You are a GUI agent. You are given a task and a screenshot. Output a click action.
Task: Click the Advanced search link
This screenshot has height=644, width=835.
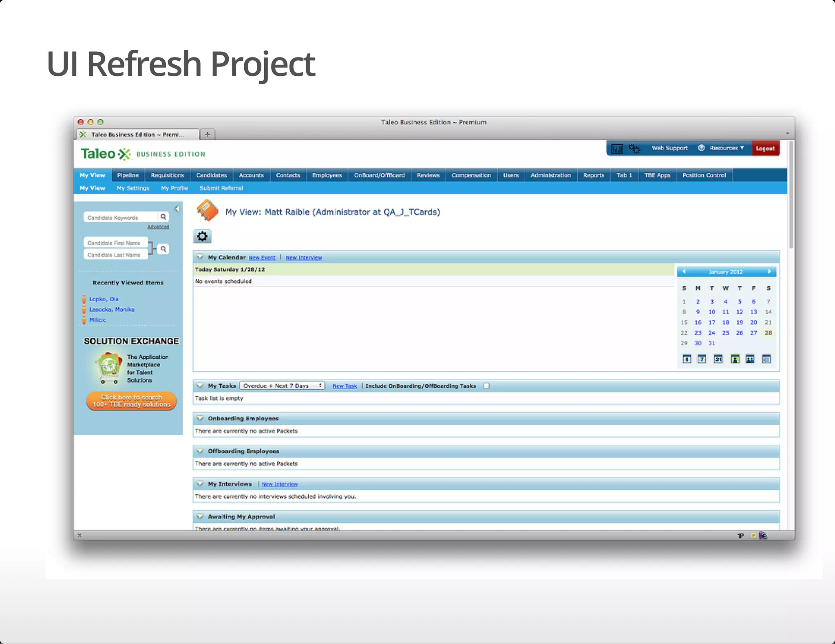158,227
